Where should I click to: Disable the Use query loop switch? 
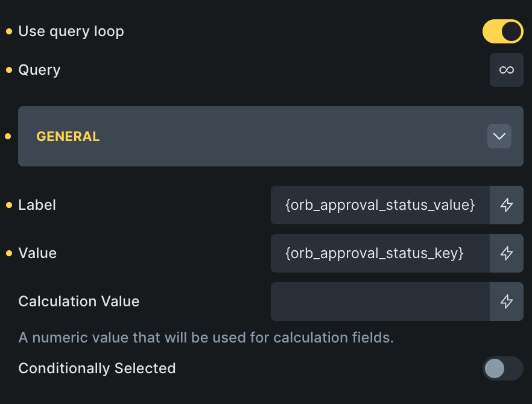[x=502, y=31]
